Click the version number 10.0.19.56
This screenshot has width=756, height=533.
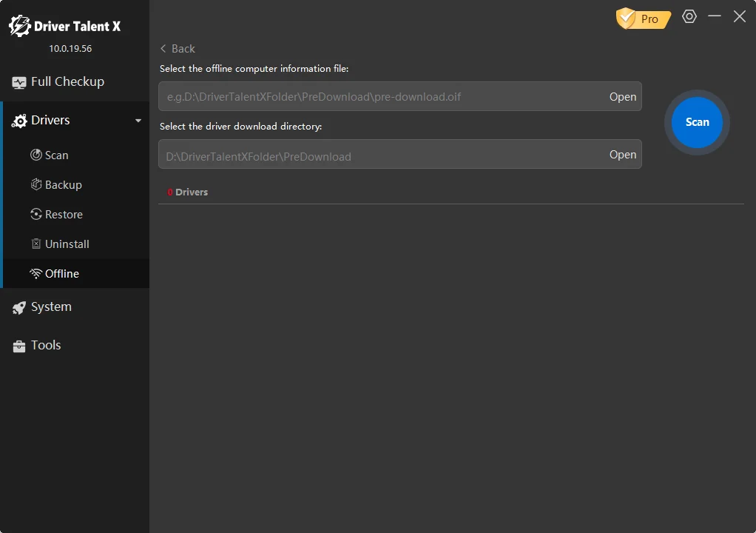(x=70, y=49)
